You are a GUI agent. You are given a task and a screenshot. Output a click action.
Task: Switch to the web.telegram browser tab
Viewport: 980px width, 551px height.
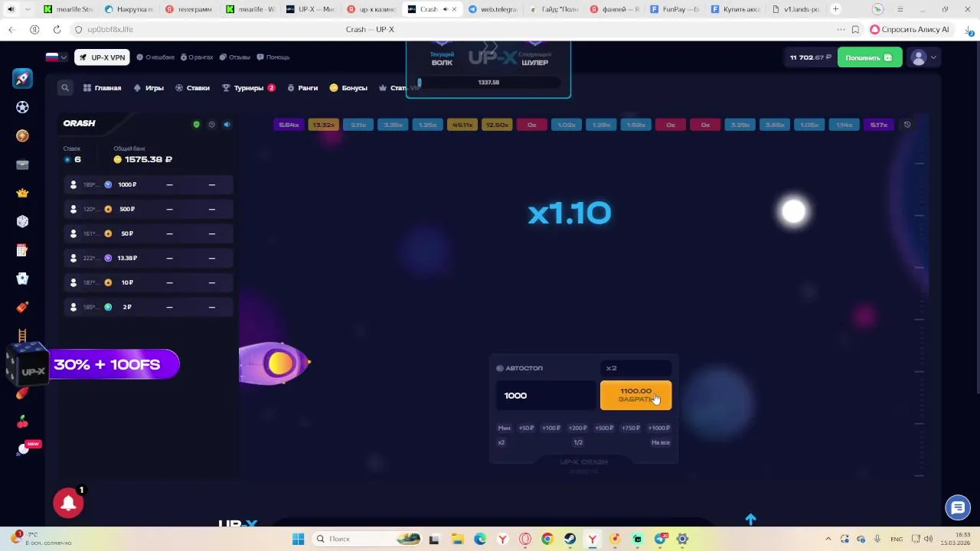point(494,9)
